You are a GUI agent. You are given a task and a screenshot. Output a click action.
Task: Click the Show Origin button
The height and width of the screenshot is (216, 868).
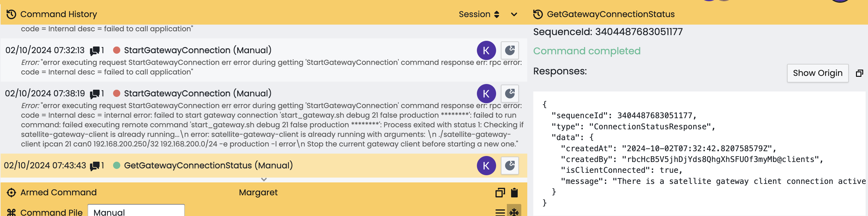817,73
